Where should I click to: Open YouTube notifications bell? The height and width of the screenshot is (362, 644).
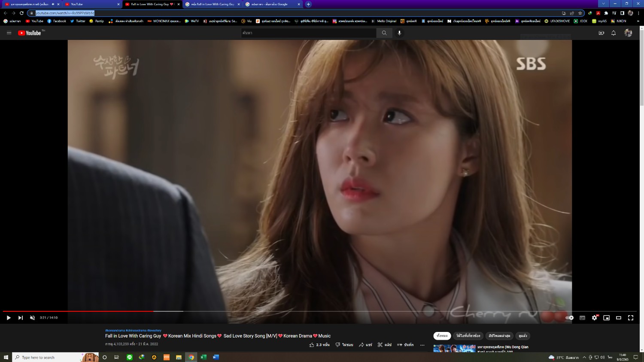[x=614, y=33]
